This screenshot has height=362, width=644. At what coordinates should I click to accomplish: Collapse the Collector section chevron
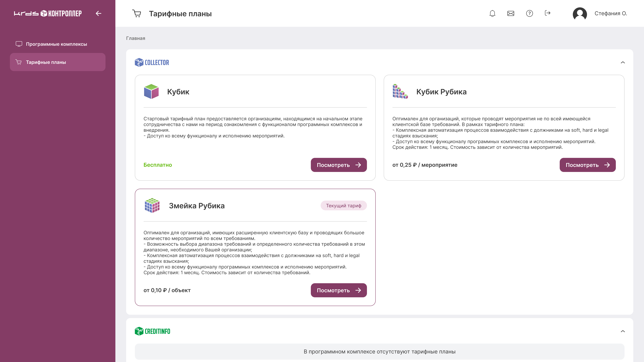point(623,63)
